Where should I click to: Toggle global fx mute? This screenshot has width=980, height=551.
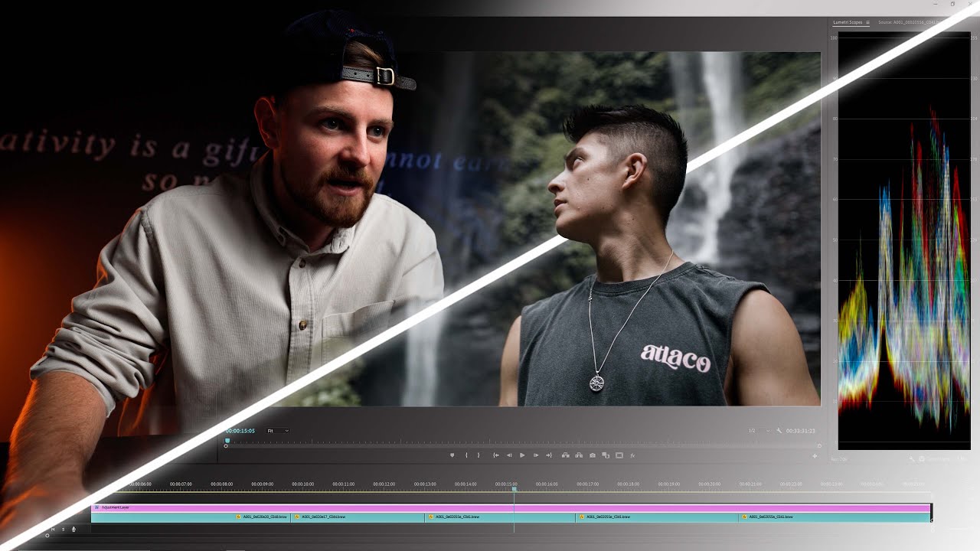pyautogui.click(x=632, y=455)
